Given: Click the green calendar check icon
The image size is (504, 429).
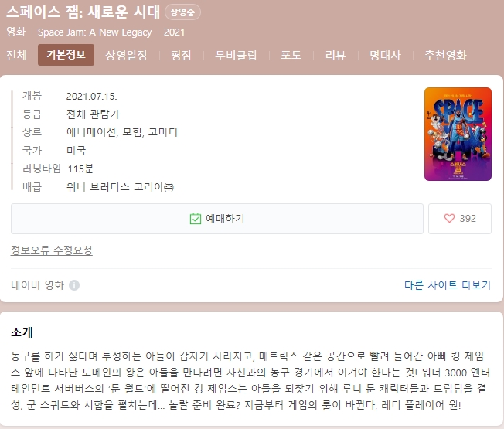Looking at the screenshot, I should click(195, 219).
